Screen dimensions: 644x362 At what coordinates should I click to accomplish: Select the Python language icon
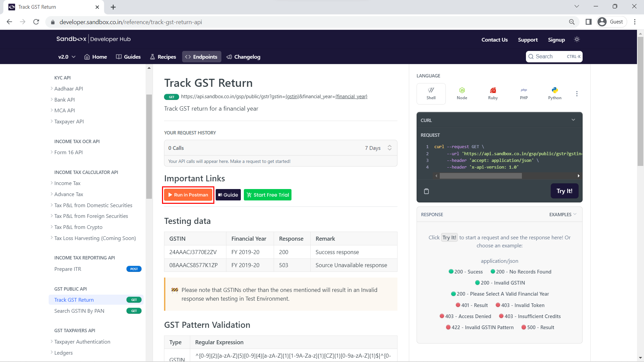coord(554,94)
